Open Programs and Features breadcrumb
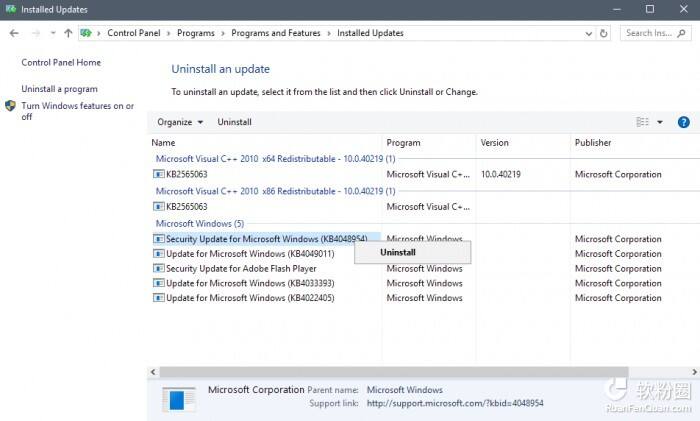Viewport: 700px width, 421px height. [275, 33]
